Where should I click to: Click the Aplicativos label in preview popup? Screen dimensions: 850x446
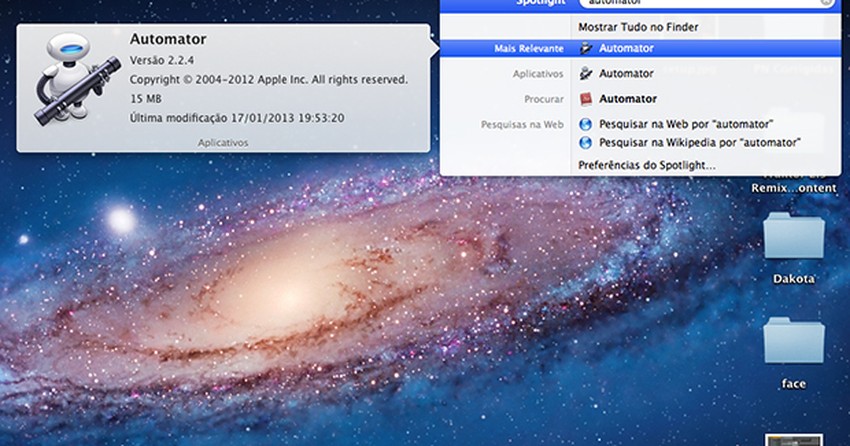coord(223,143)
